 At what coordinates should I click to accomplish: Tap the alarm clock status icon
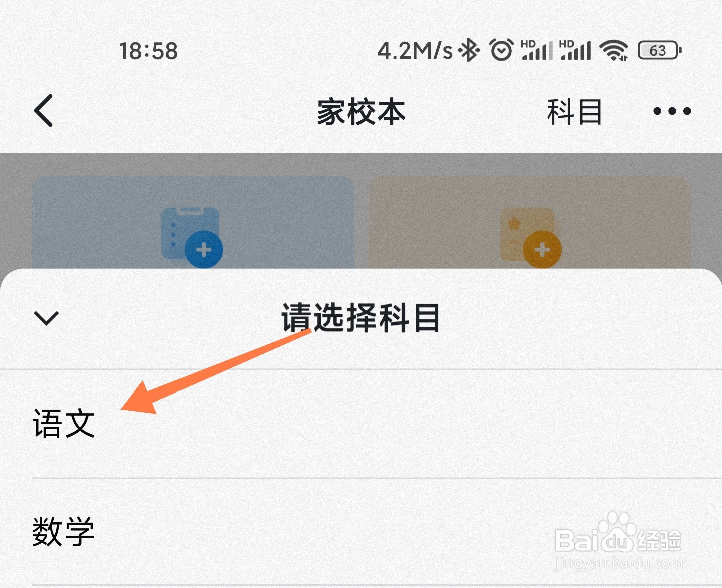501,50
